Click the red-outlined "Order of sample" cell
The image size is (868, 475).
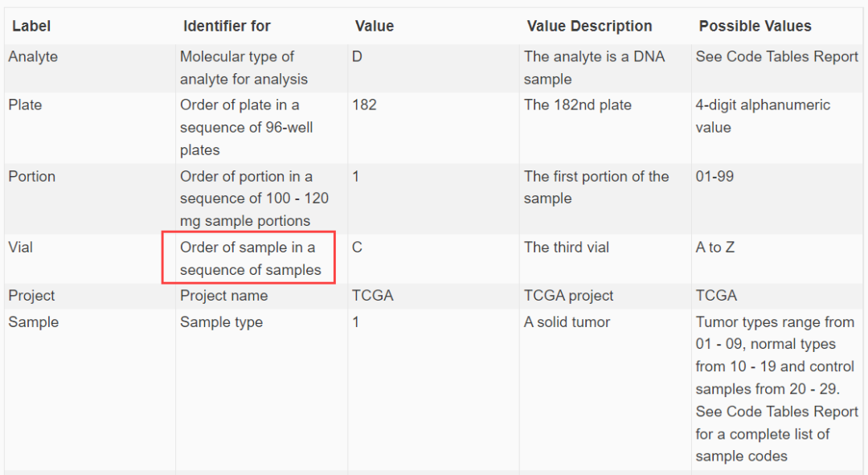coord(249,259)
